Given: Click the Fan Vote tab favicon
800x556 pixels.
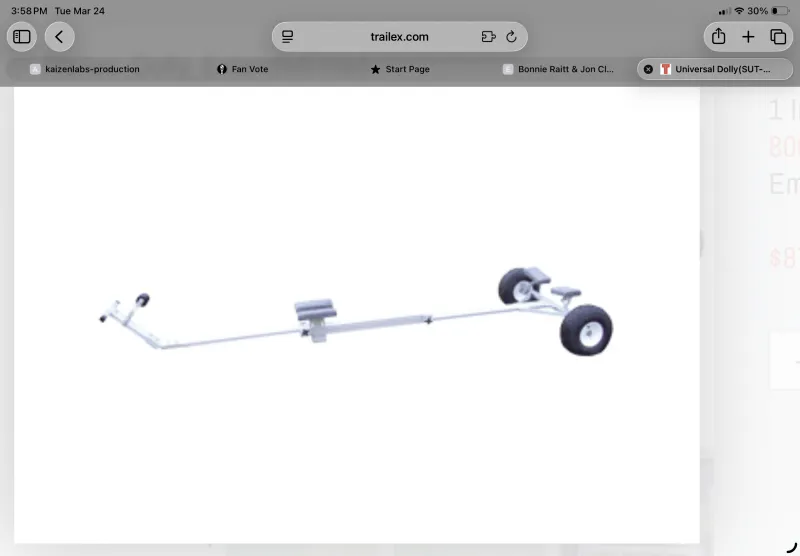Looking at the screenshot, I should click(221, 69).
